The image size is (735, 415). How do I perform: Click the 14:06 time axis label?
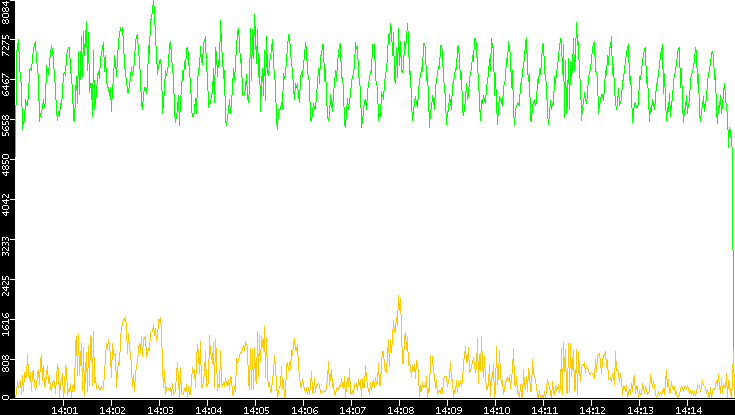point(304,411)
